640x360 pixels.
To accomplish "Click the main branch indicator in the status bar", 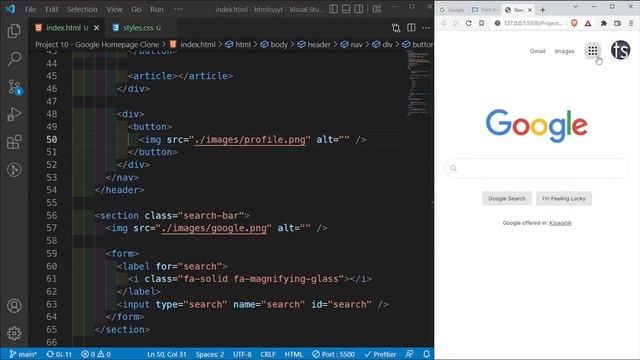I will [x=23, y=354].
